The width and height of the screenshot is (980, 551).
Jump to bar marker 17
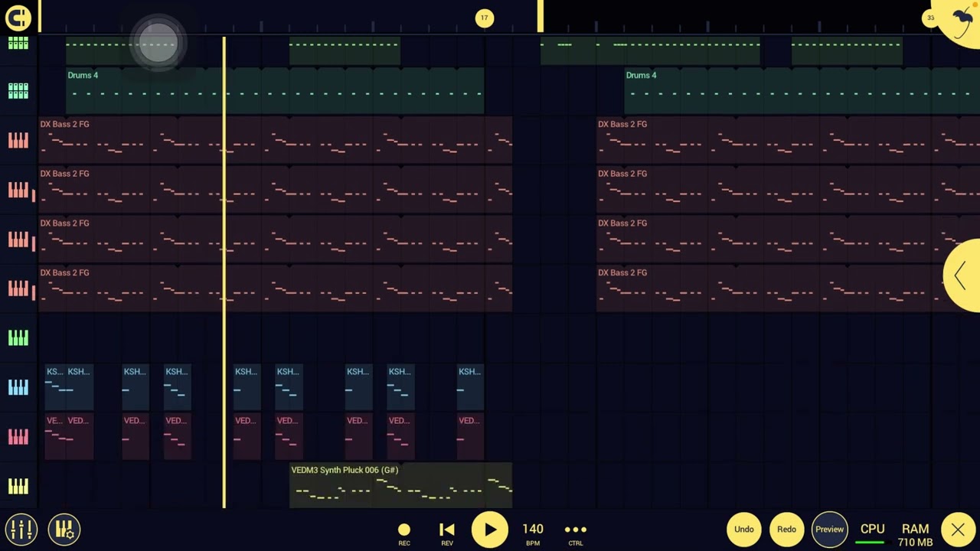point(485,18)
